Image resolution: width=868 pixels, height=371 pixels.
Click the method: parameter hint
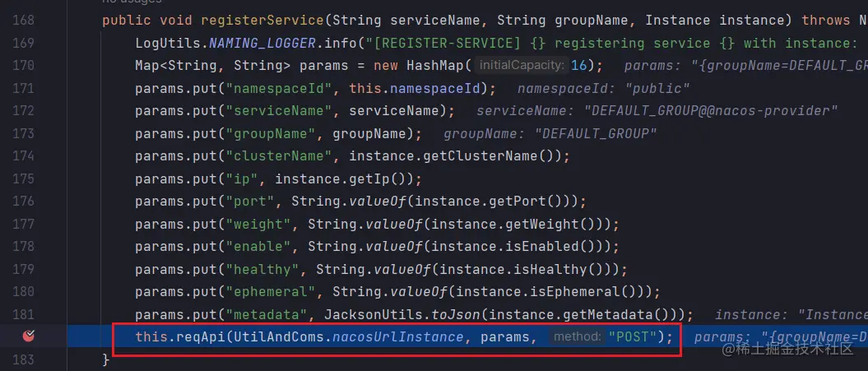[578, 336]
